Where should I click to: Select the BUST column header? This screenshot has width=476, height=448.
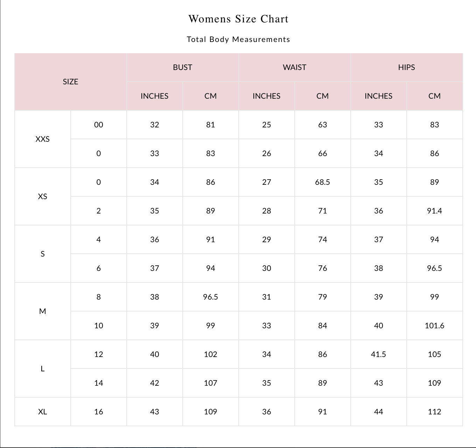(x=182, y=67)
